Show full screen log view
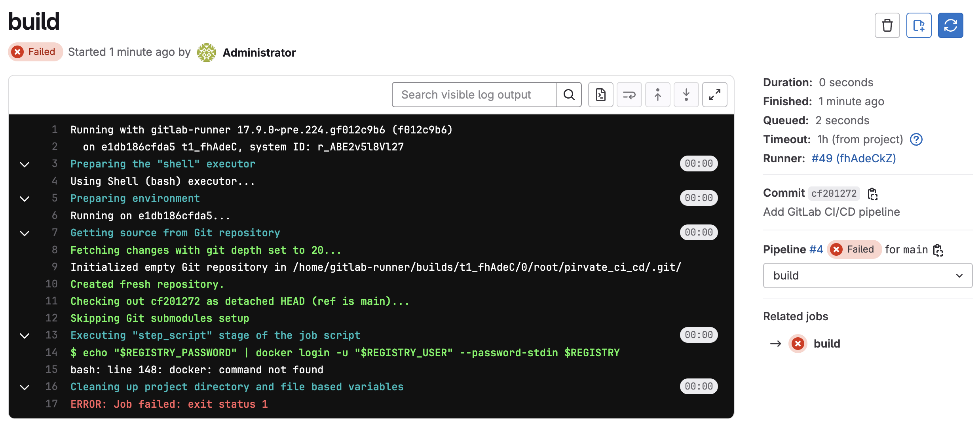980x441 pixels. [714, 95]
